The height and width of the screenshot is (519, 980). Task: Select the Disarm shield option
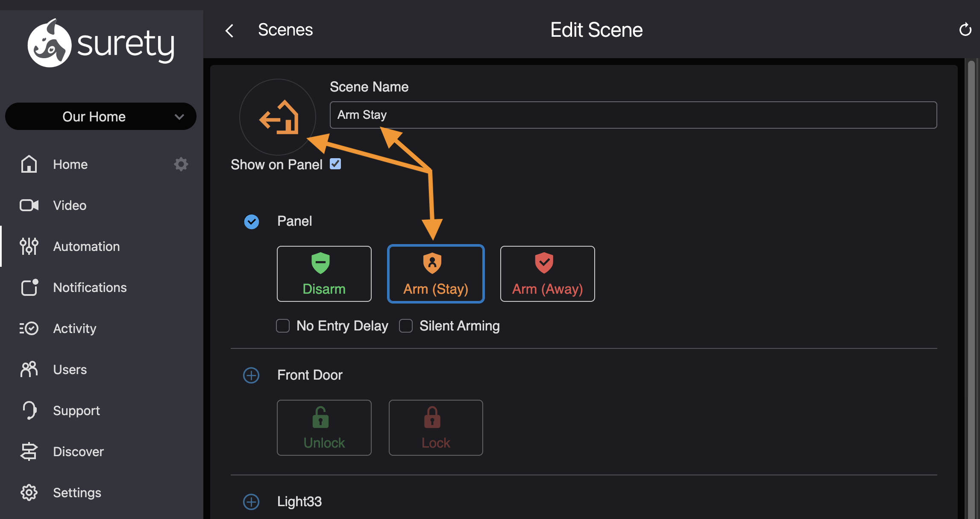coord(324,274)
